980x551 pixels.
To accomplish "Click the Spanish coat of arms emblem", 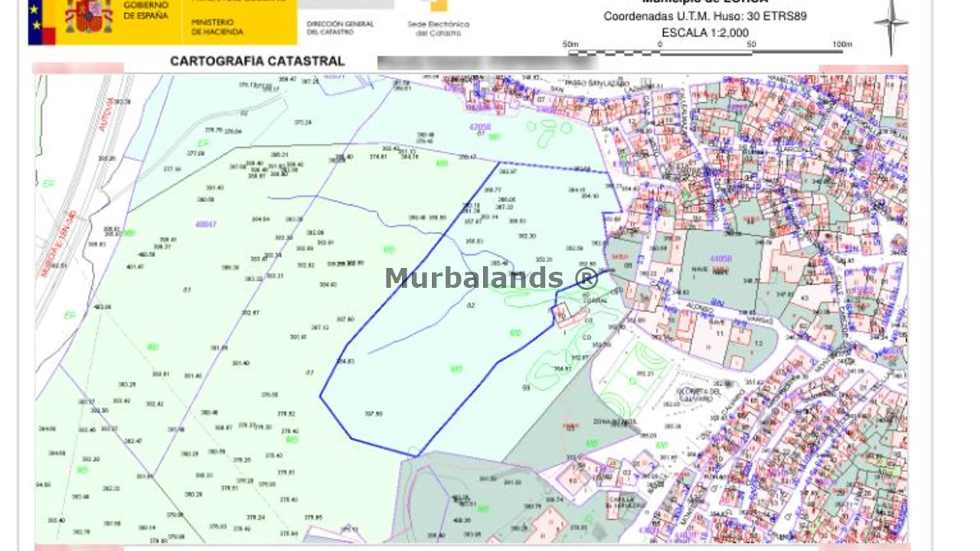I will click(89, 17).
